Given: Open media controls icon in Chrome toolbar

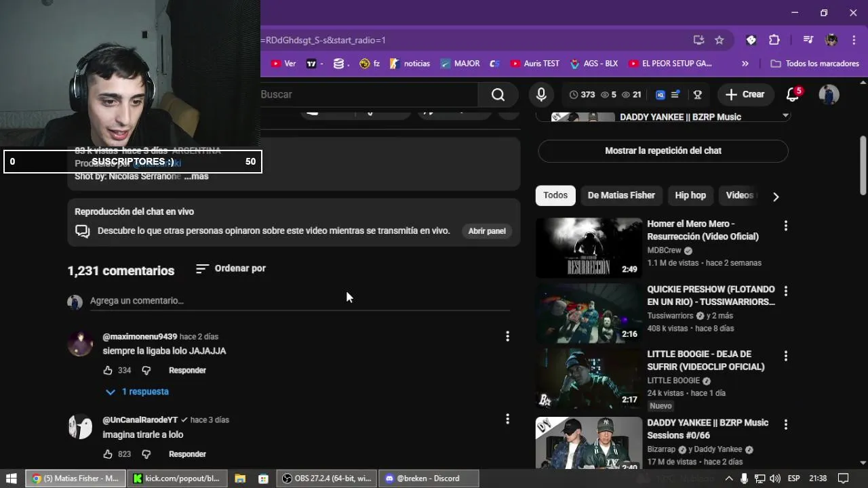Looking at the screenshot, I should pyautogui.click(x=808, y=40).
